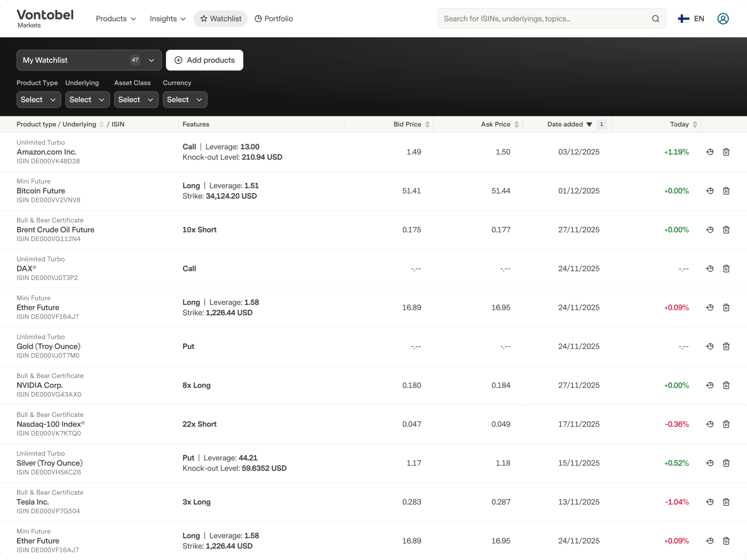
Task: Open the Vontobel Markets home logo
Action: click(45, 19)
